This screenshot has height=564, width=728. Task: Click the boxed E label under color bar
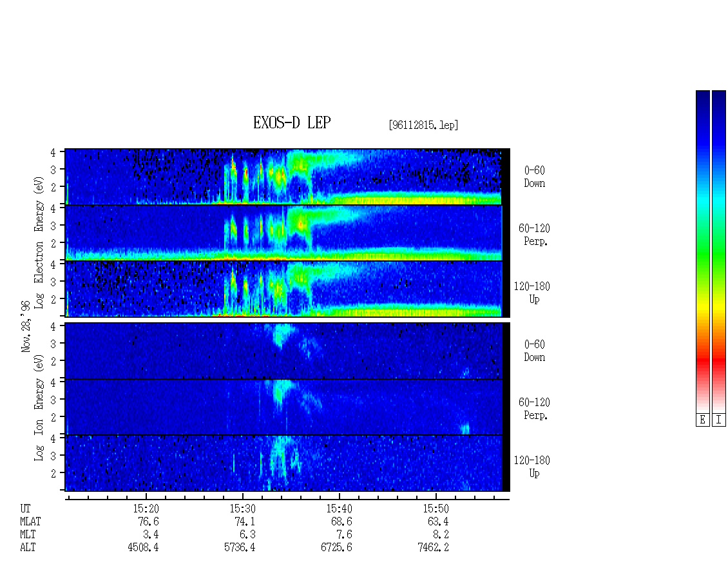[x=702, y=420]
